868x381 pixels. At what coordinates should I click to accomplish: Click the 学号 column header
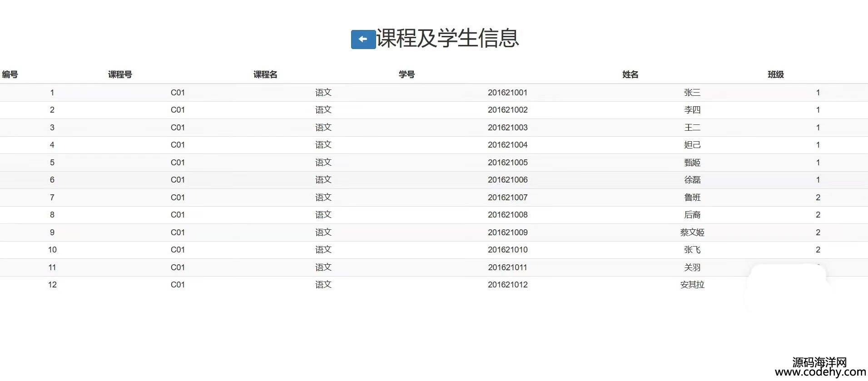(x=407, y=74)
